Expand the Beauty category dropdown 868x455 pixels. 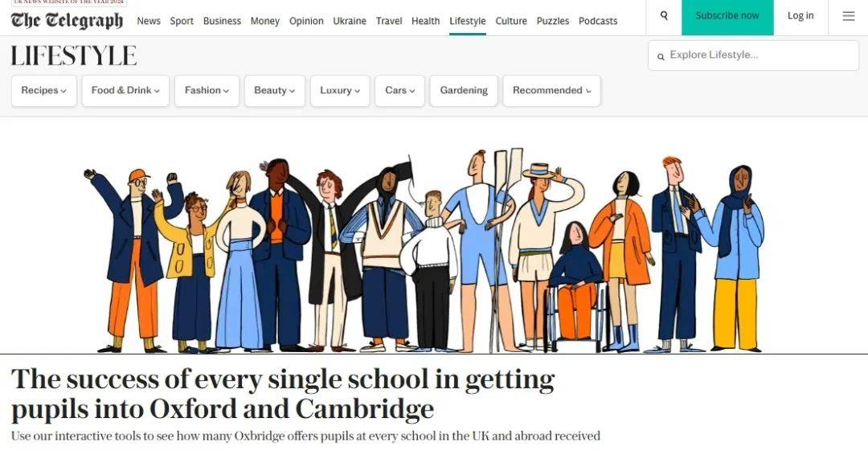275,91
